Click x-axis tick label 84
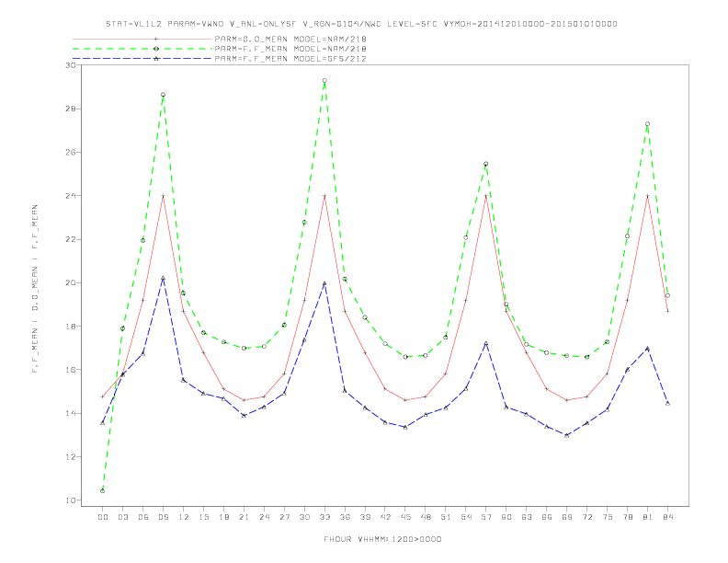The image size is (728, 563). (667, 517)
